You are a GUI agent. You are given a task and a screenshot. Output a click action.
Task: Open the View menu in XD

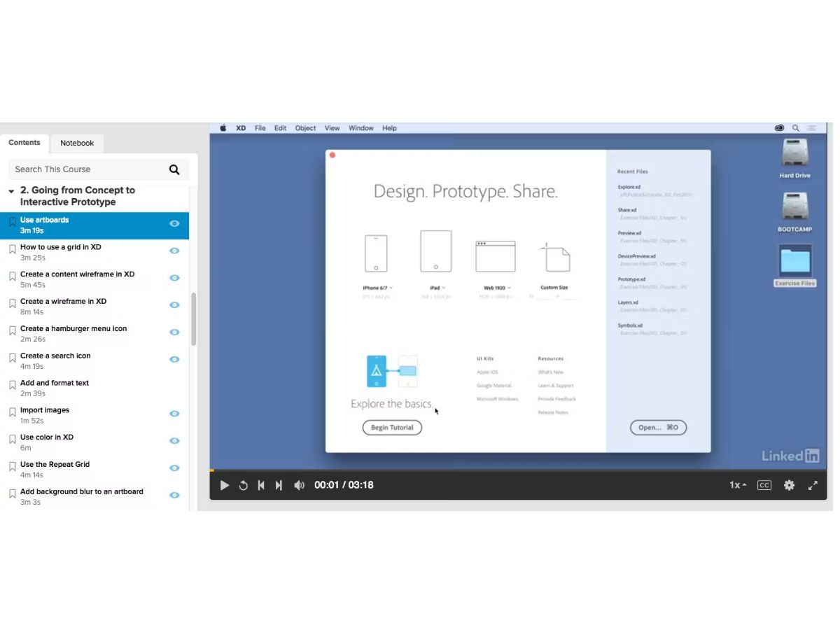pyautogui.click(x=332, y=128)
